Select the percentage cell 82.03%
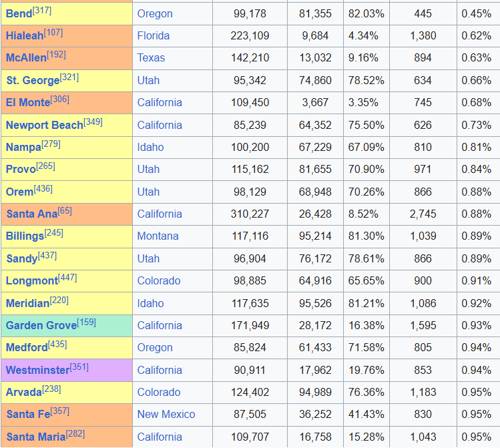The width and height of the screenshot is (500, 448). pos(366,14)
